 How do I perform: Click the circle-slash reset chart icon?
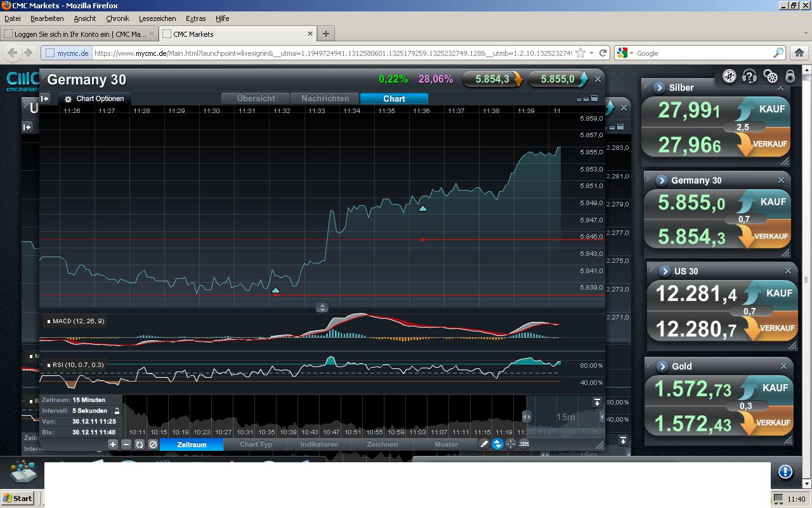(x=153, y=444)
